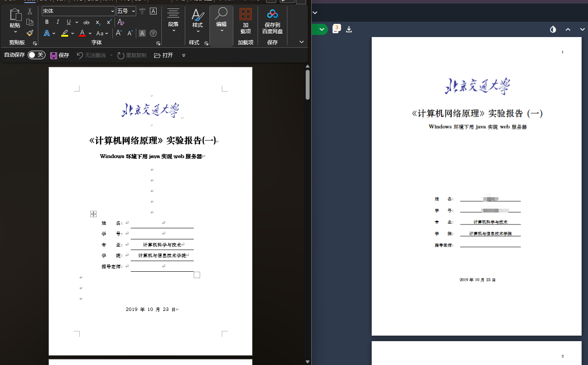Click the table move handle in document
The width and height of the screenshot is (588, 365).
tap(94, 214)
